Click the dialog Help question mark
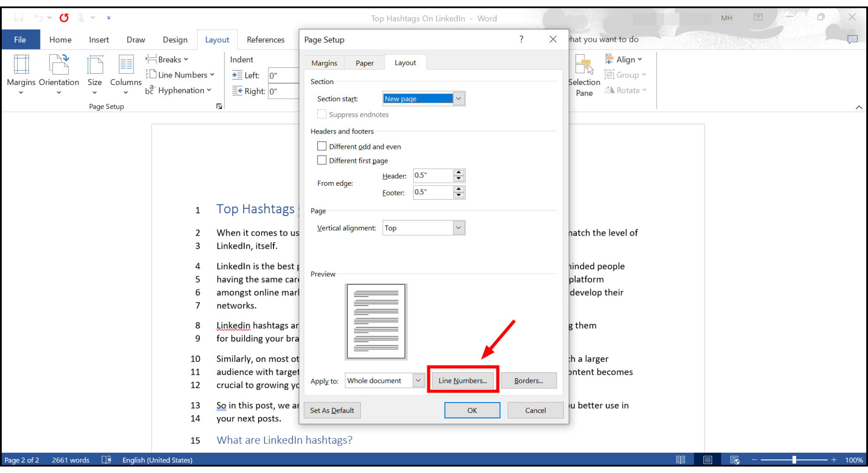Image resolution: width=868 pixels, height=473 pixels. (x=521, y=39)
